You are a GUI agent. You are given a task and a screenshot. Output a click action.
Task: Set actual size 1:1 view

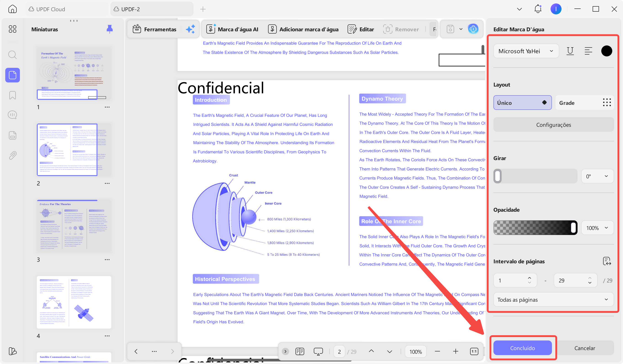[474, 351]
